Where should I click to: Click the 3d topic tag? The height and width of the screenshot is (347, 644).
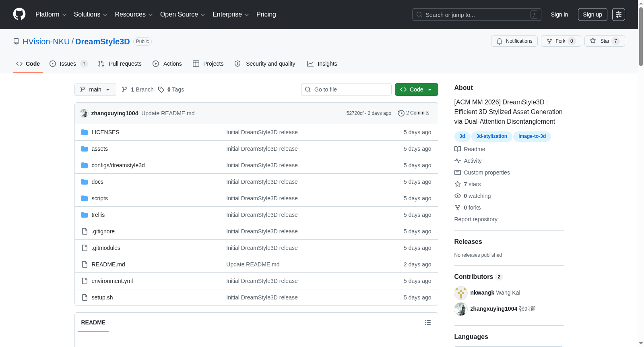click(462, 137)
